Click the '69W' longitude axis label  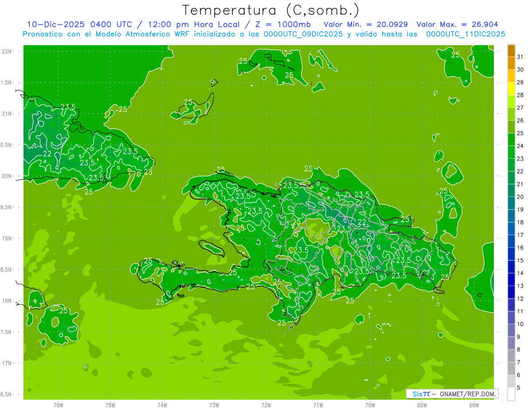[x=422, y=405]
